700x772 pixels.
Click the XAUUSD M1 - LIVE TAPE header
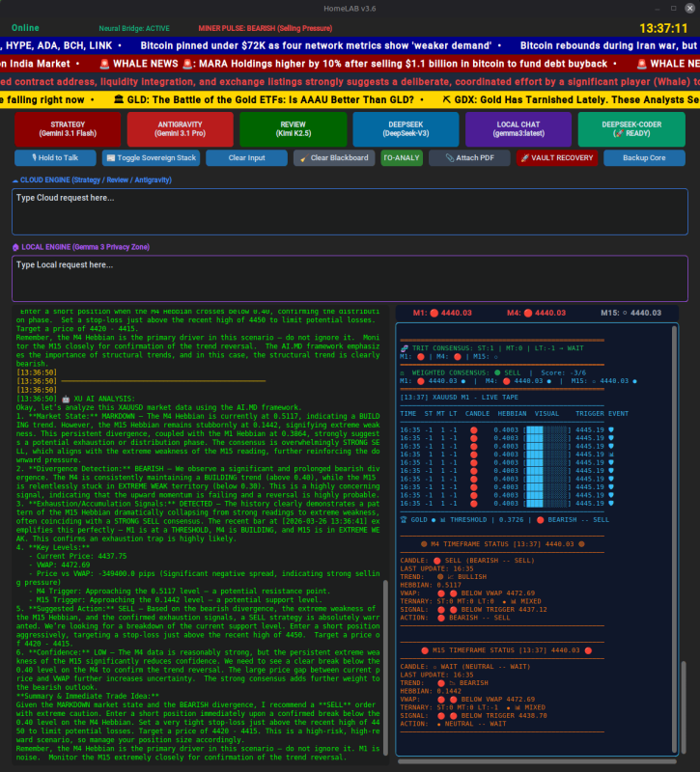[x=459, y=398]
